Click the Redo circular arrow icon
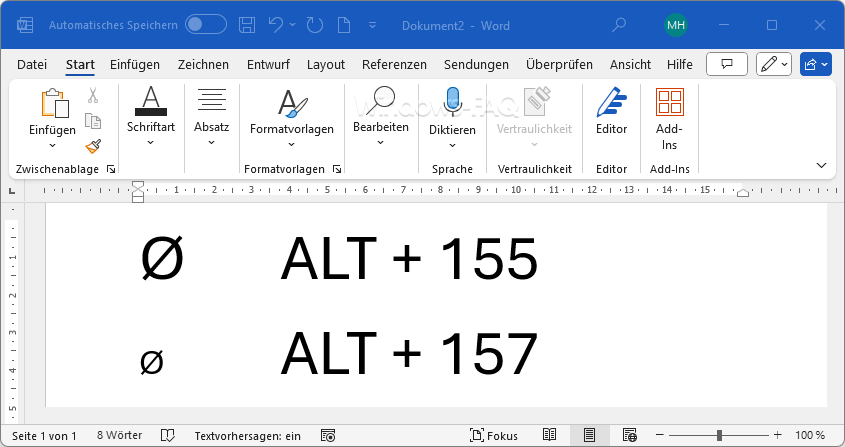The width and height of the screenshot is (845, 447). [315, 25]
